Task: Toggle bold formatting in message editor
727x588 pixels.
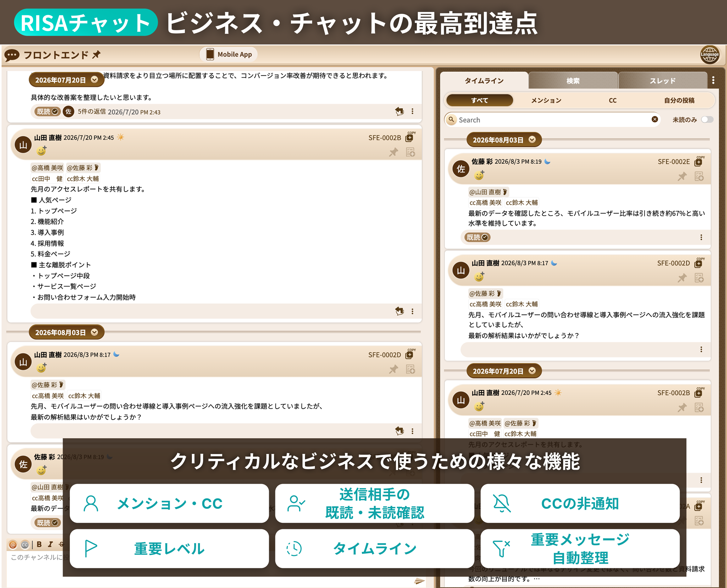Action: coord(39,544)
